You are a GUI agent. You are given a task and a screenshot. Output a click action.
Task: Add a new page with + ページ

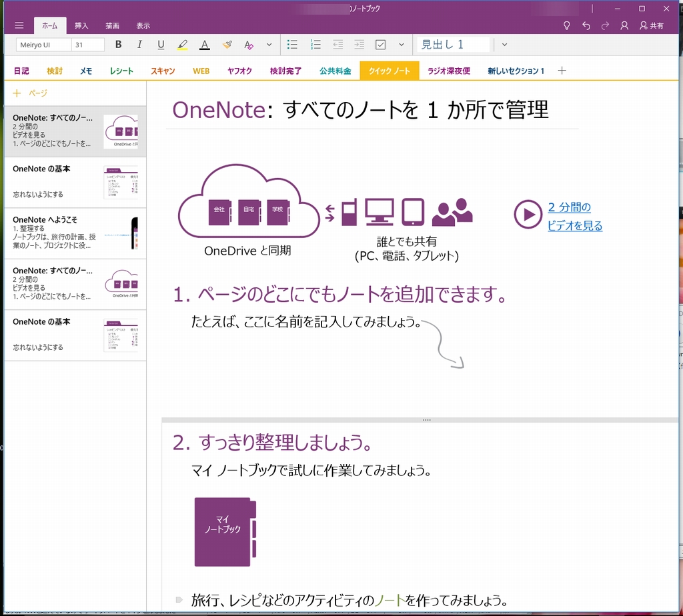[30, 93]
